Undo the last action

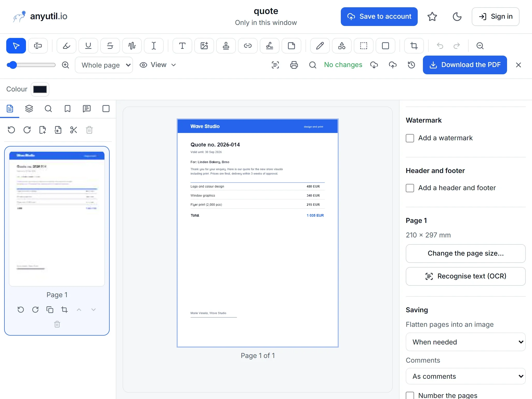[x=440, y=46]
